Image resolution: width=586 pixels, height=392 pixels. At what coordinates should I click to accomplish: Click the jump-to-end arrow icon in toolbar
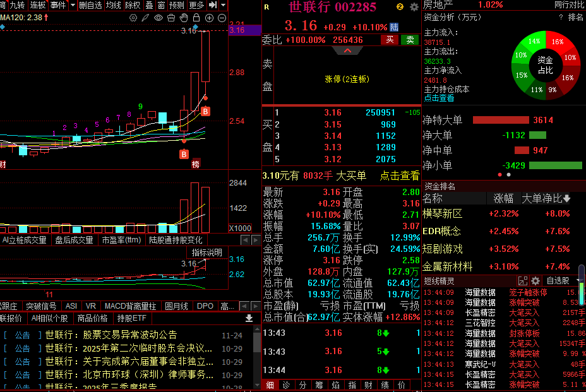(213, 5)
